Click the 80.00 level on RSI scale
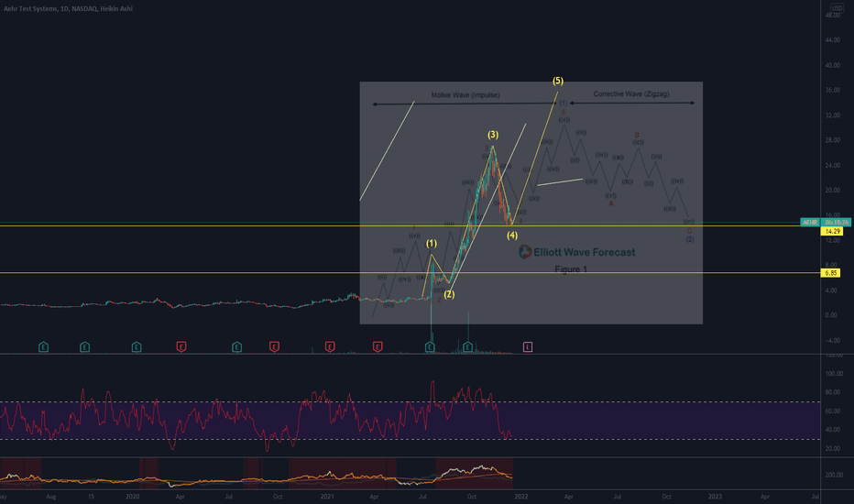Image resolution: width=854 pixels, height=504 pixels. [x=834, y=392]
